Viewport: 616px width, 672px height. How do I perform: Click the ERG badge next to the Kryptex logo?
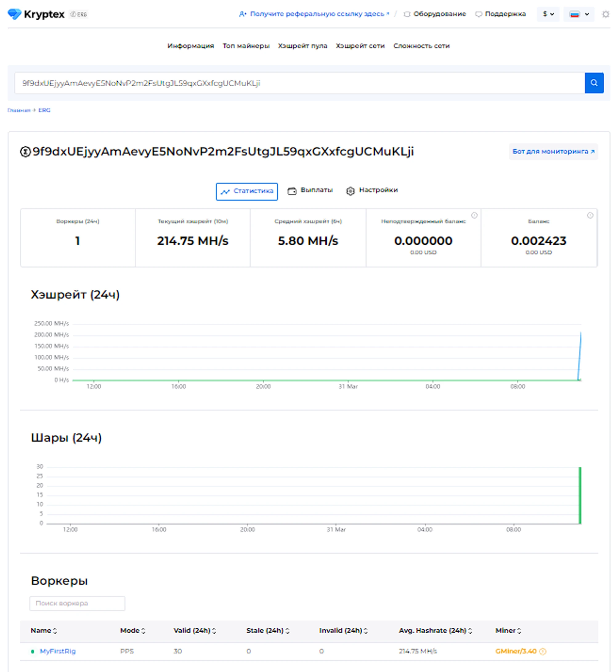[79, 14]
